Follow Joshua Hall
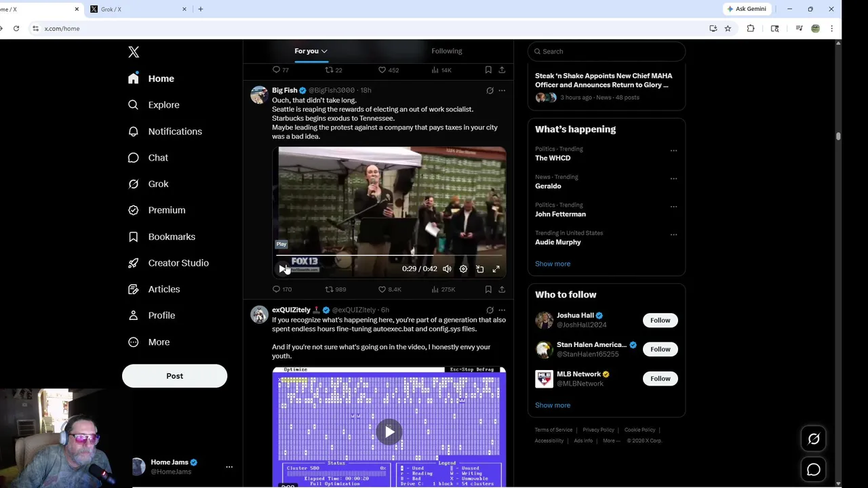 click(660, 320)
